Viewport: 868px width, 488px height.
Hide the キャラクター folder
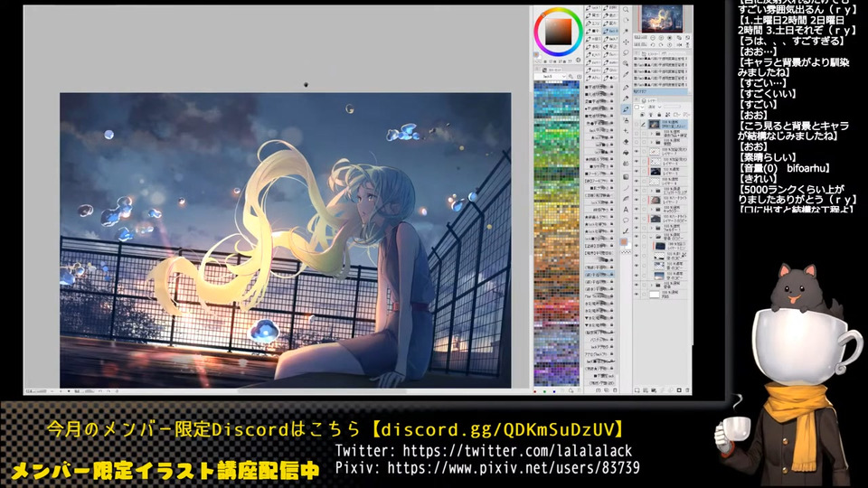tap(636, 209)
